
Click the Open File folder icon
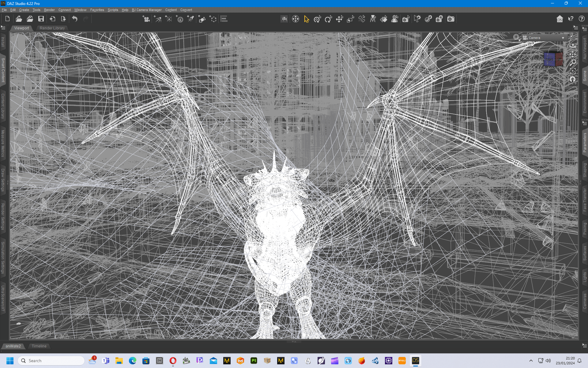(19, 19)
